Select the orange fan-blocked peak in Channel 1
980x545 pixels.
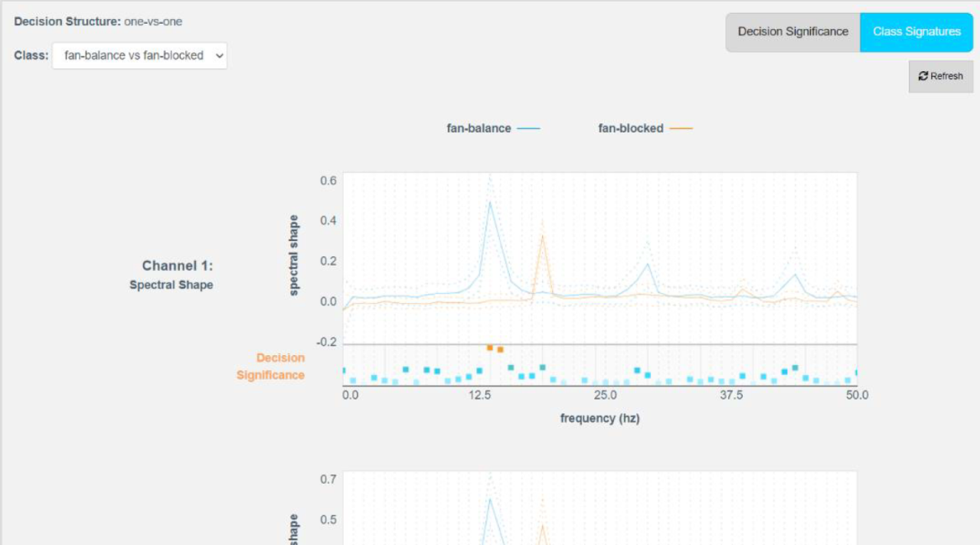coord(542,237)
